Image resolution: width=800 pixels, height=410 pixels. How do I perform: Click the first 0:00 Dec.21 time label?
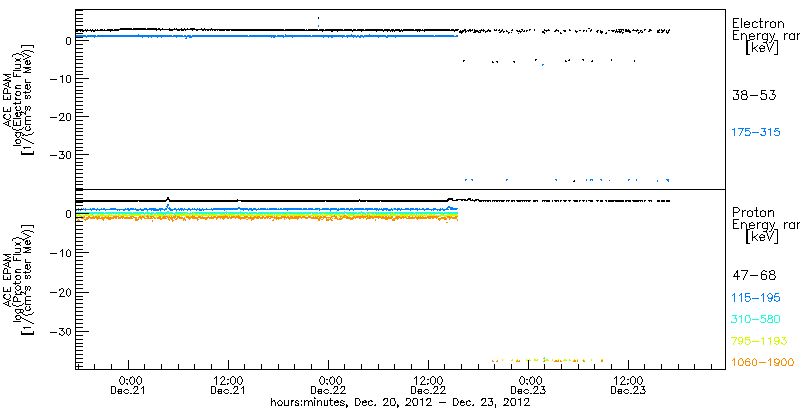129,386
